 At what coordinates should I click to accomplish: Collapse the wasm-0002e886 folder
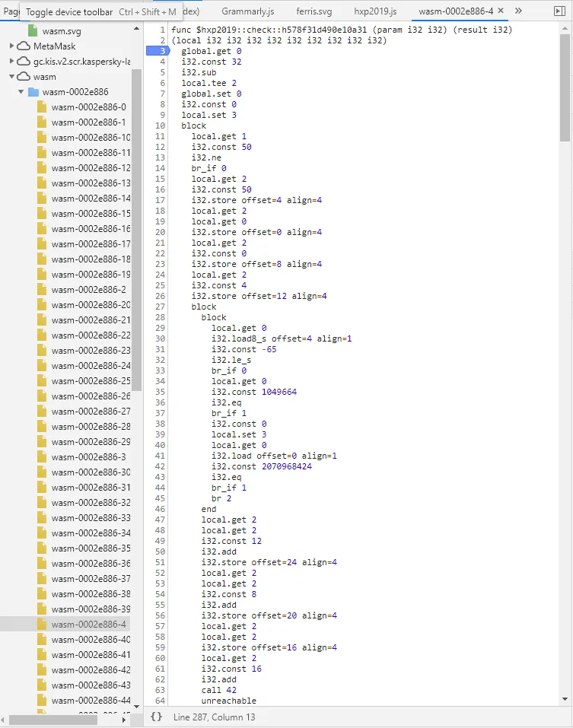coord(21,92)
